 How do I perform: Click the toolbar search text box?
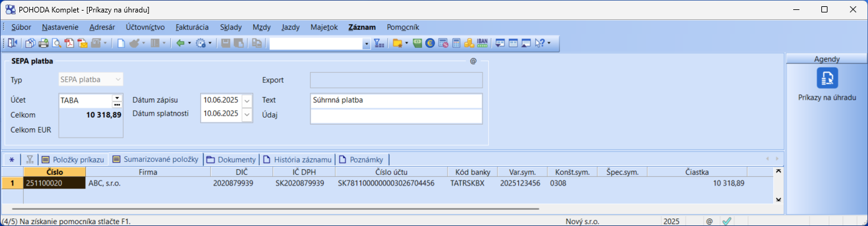316,44
